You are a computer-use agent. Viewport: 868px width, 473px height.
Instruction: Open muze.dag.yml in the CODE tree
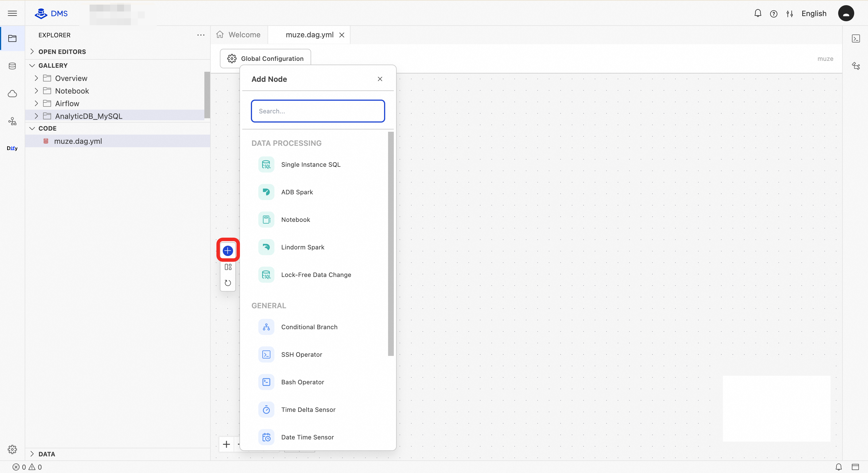click(x=117, y=141)
